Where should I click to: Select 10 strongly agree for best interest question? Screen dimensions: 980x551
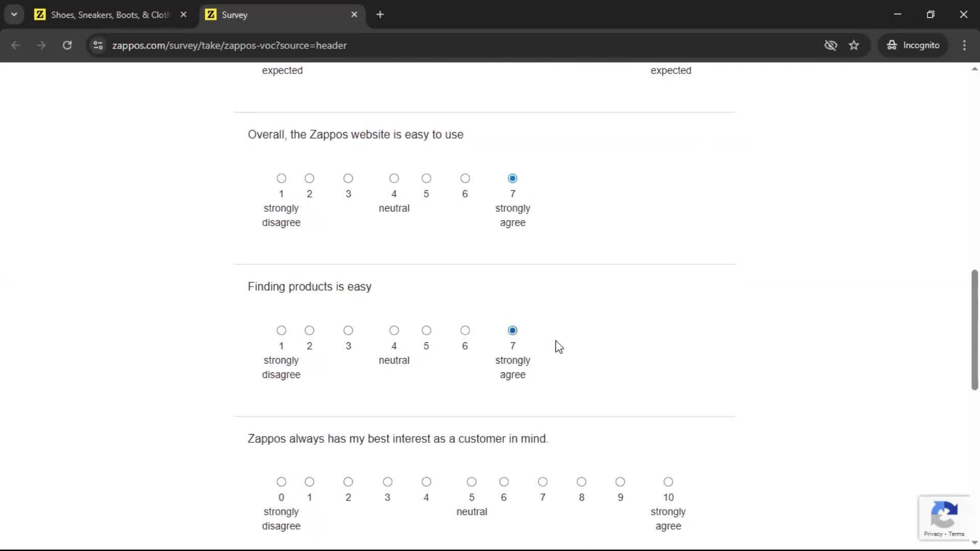(x=668, y=482)
